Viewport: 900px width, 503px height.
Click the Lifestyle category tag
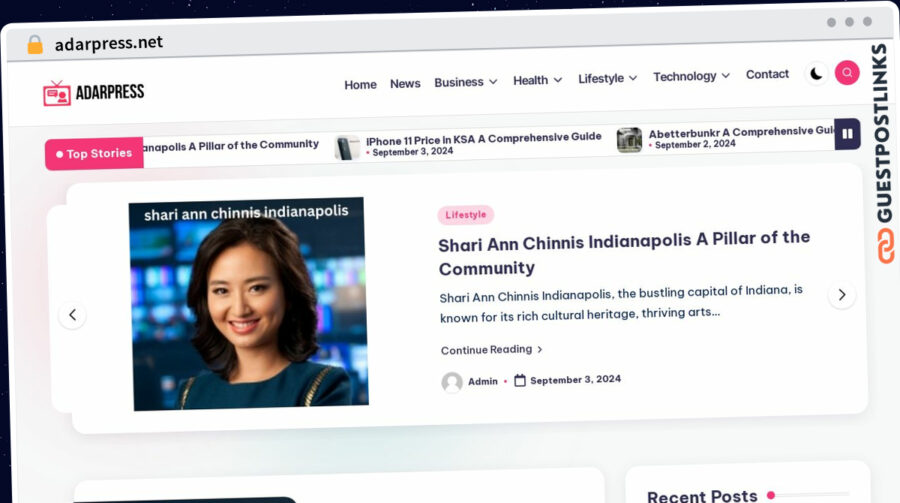point(465,215)
